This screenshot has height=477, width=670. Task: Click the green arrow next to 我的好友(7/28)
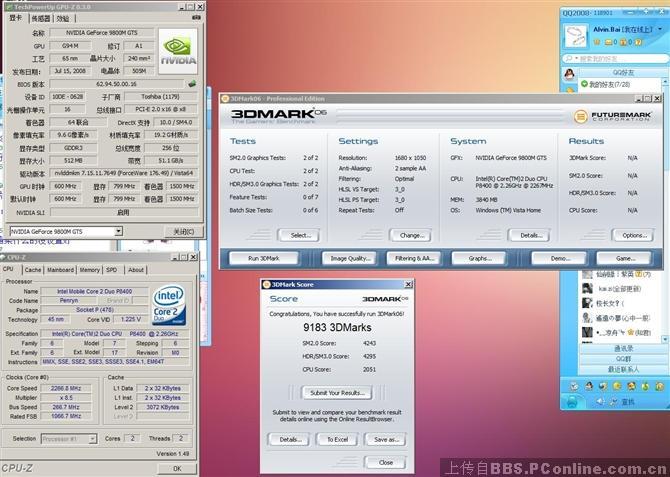(x=584, y=84)
